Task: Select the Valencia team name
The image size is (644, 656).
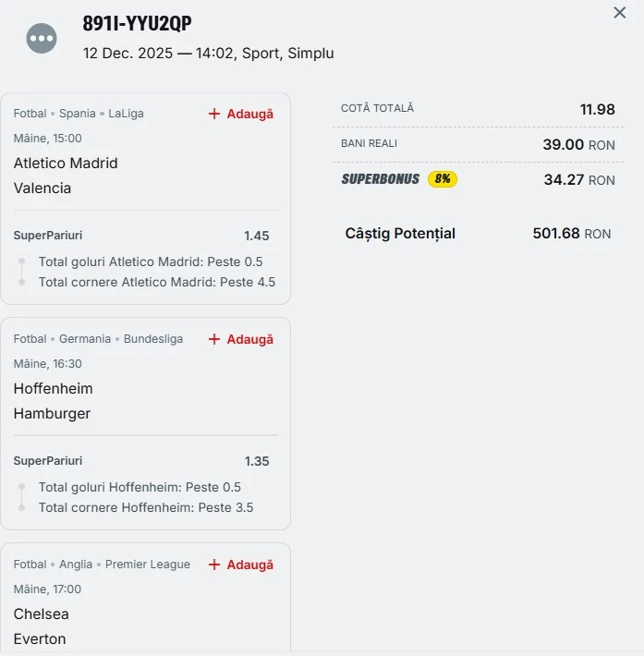Action: tap(43, 188)
